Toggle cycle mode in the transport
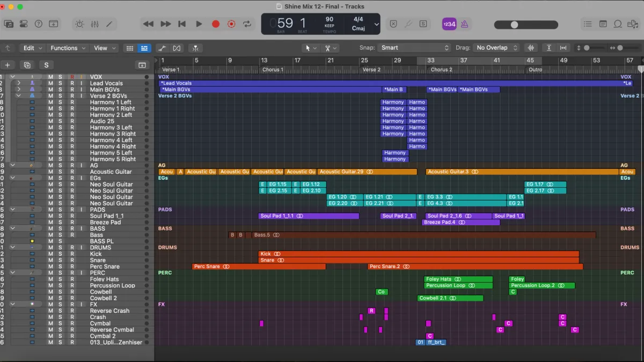This screenshot has height=362, width=644. point(247,24)
